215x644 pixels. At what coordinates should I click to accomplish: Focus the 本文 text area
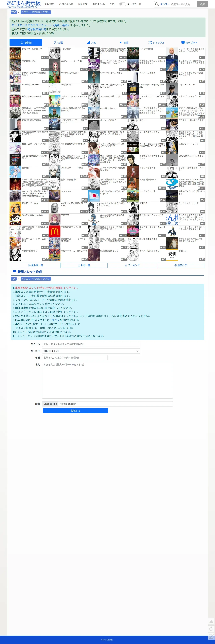pyautogui.click(x=107, y=380)
